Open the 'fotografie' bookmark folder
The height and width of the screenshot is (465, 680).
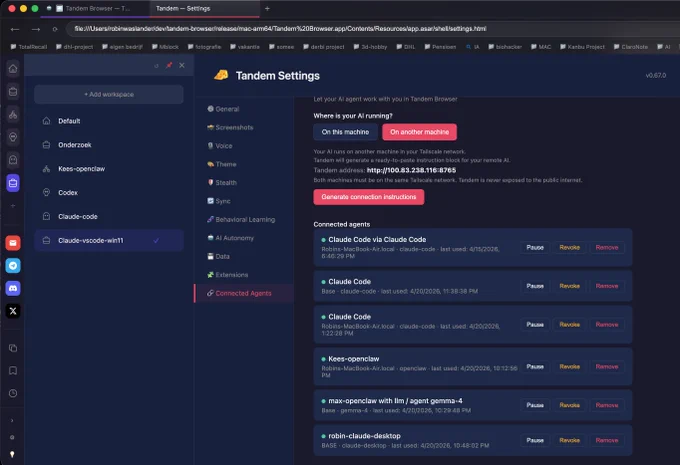tap(204, 47)
